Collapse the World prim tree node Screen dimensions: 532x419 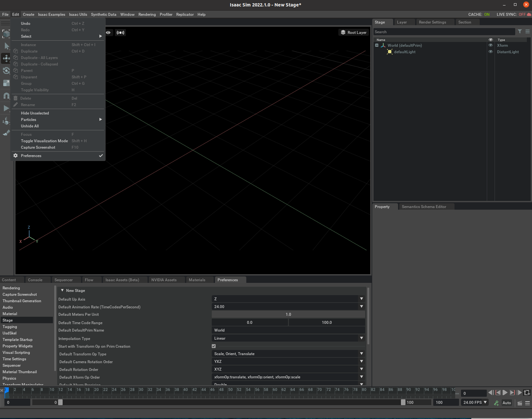coord(377,45)
